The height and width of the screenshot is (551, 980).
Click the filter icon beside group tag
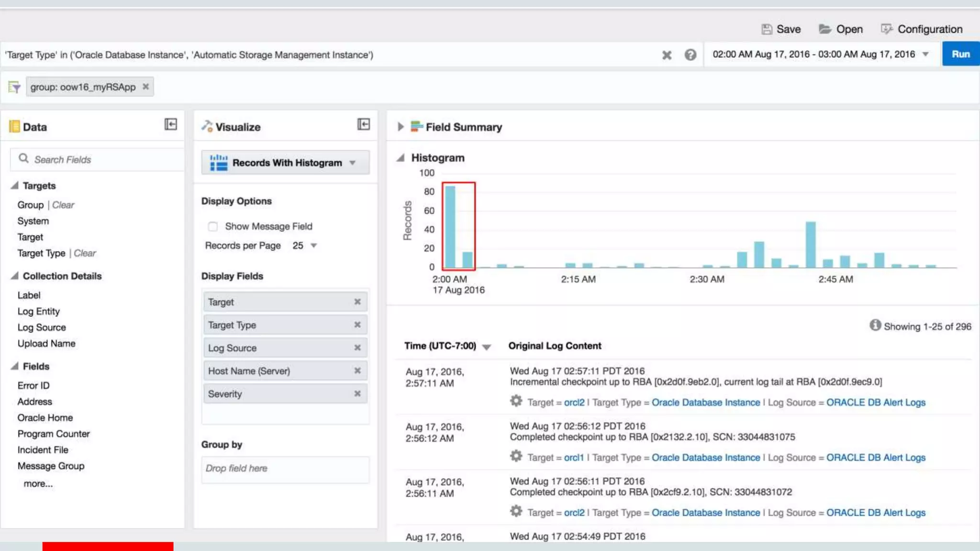[x=14, y=87]
